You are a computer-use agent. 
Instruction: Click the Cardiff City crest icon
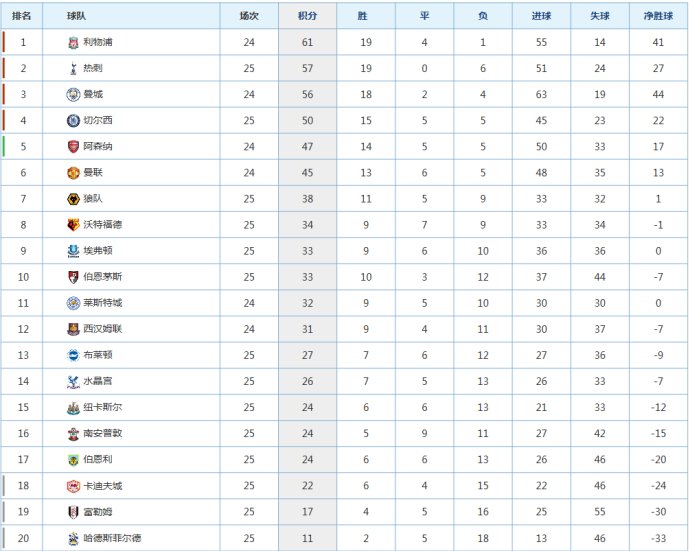(x=73, y=486)
